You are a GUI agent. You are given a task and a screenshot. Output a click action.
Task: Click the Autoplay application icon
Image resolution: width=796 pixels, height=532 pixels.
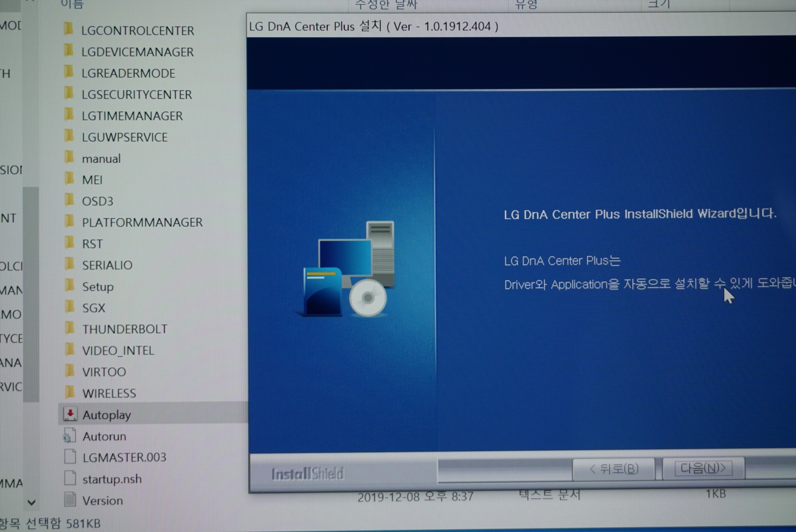pos(70,414)
